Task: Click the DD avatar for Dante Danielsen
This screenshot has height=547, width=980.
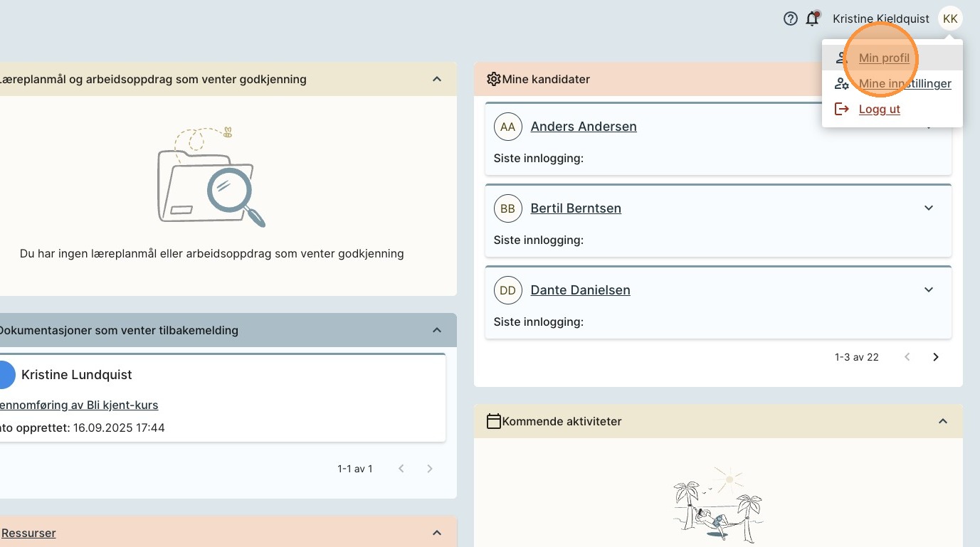Action: tap(507, 290)
